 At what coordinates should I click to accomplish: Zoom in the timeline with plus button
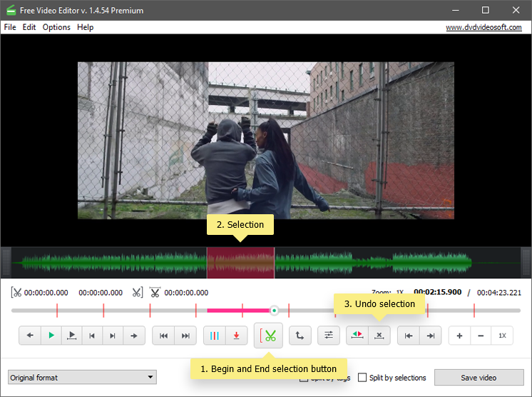(x=459, y=336)
